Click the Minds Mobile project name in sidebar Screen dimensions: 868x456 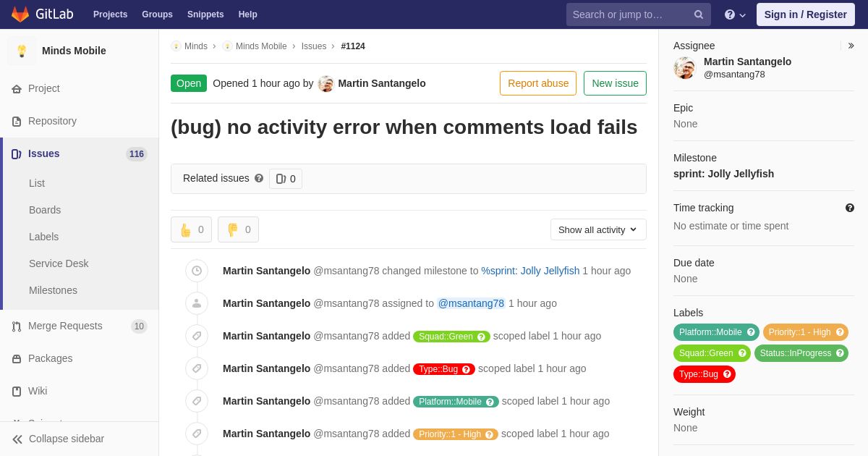(74, 51)
